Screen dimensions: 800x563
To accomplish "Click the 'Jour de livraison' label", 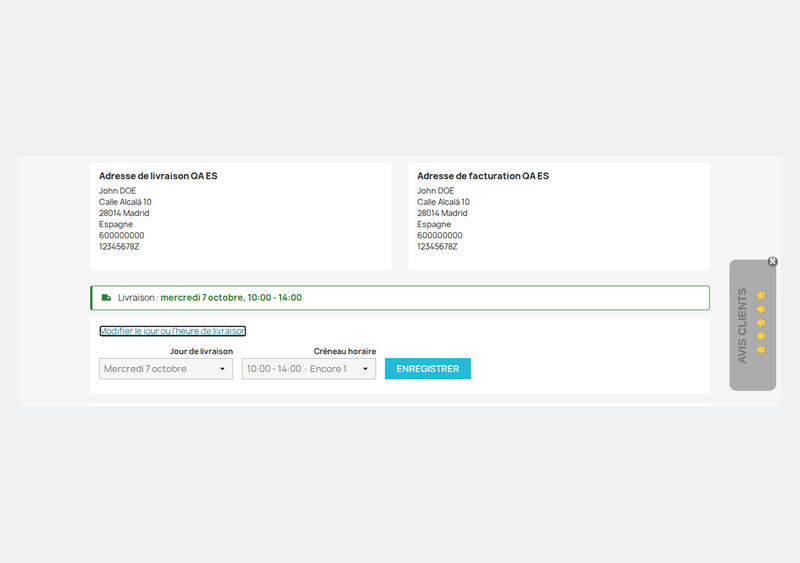I will 201,351.
